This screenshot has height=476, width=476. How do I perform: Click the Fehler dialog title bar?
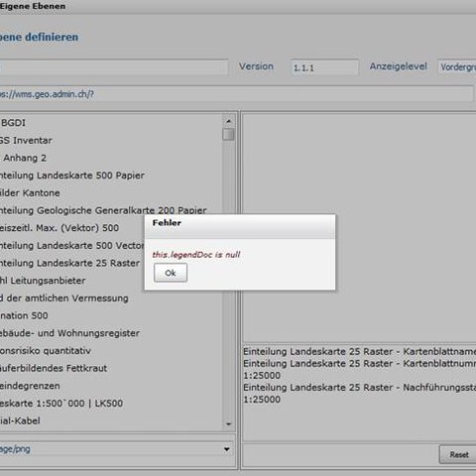click(240, 226)
